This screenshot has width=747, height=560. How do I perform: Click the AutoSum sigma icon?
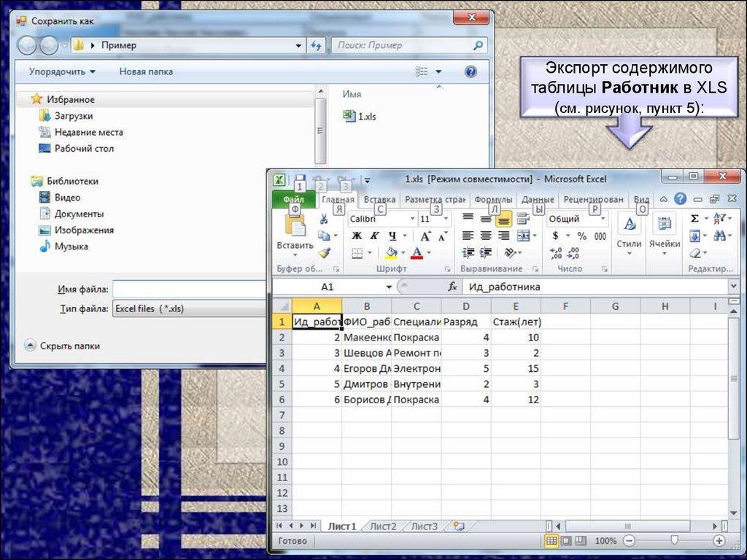(694, 219)
